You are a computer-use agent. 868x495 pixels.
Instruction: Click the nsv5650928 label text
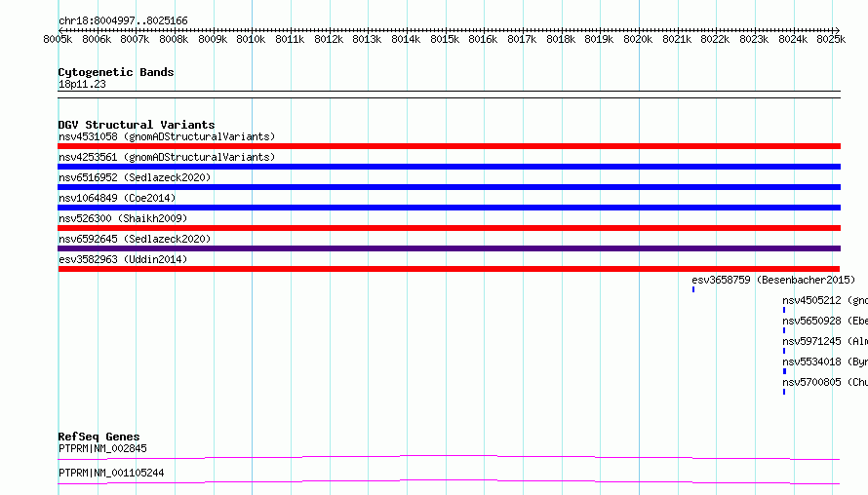(811, 321)
